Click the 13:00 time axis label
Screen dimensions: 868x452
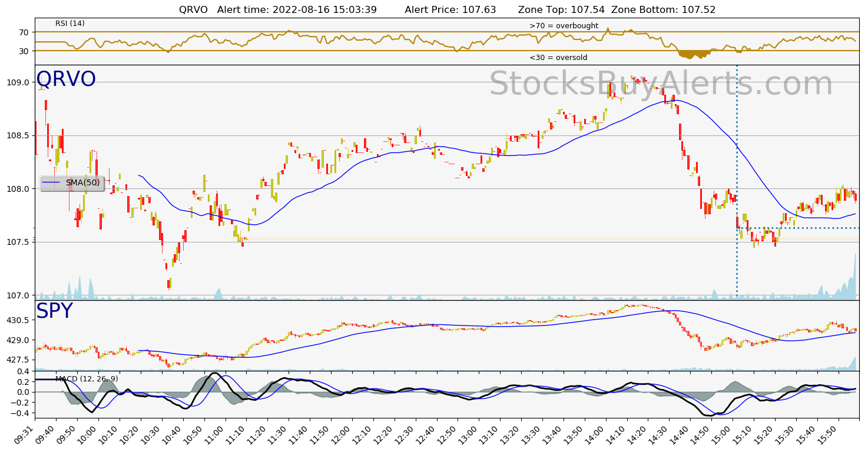[469, 432]
